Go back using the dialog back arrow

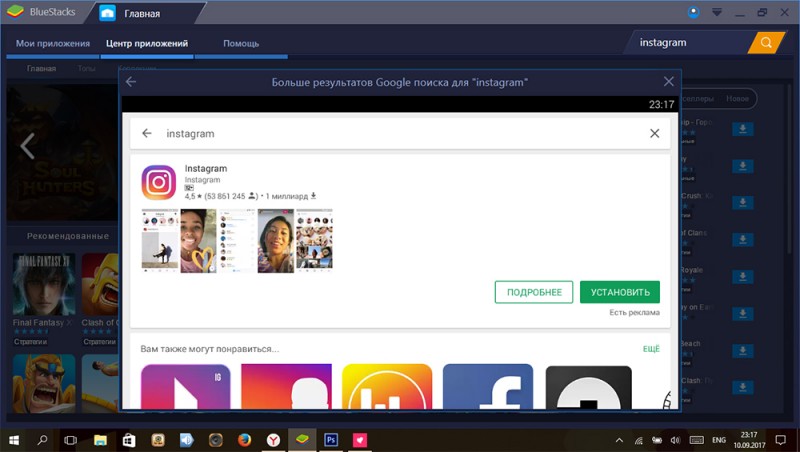pos(131,82)
